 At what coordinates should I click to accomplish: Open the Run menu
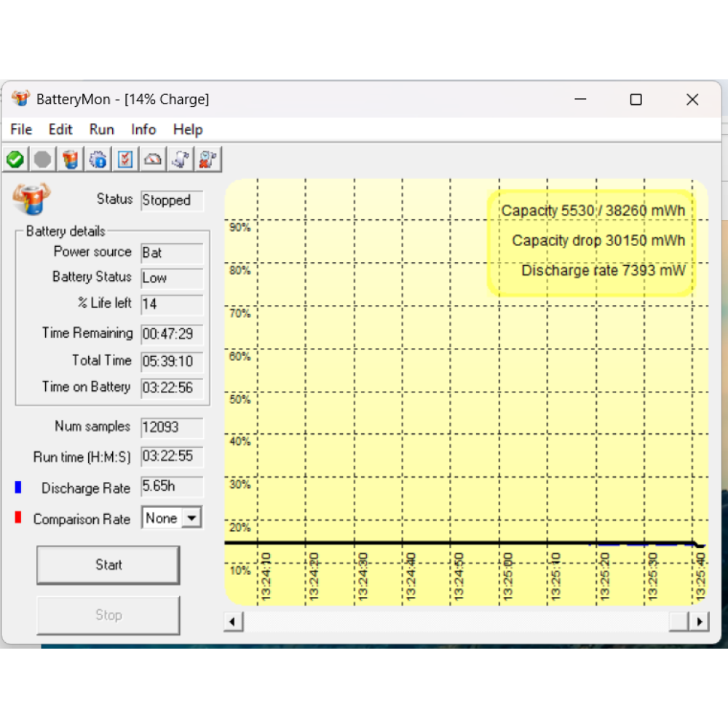click(x=102, y=130)
